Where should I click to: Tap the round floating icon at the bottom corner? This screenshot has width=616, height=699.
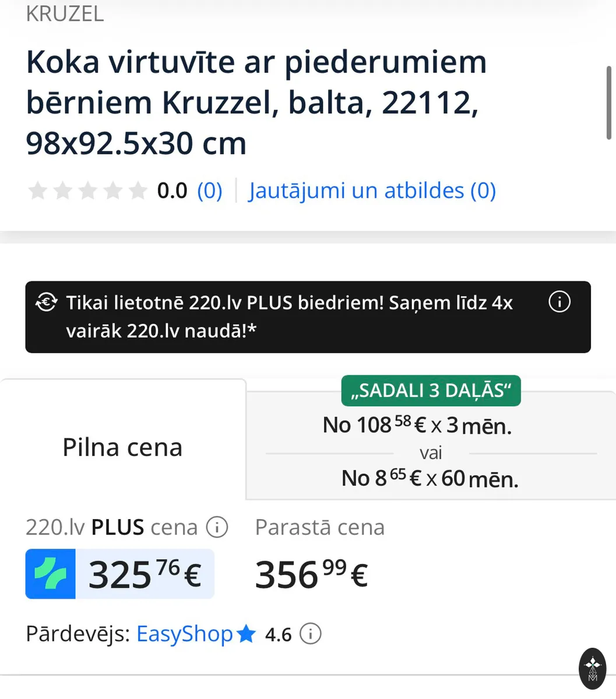pyautogui.click(x=593, y=669)
